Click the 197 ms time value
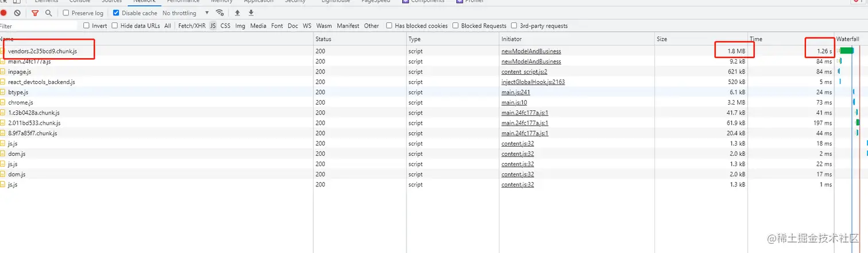The image size is (868, 253). [822, 123]
